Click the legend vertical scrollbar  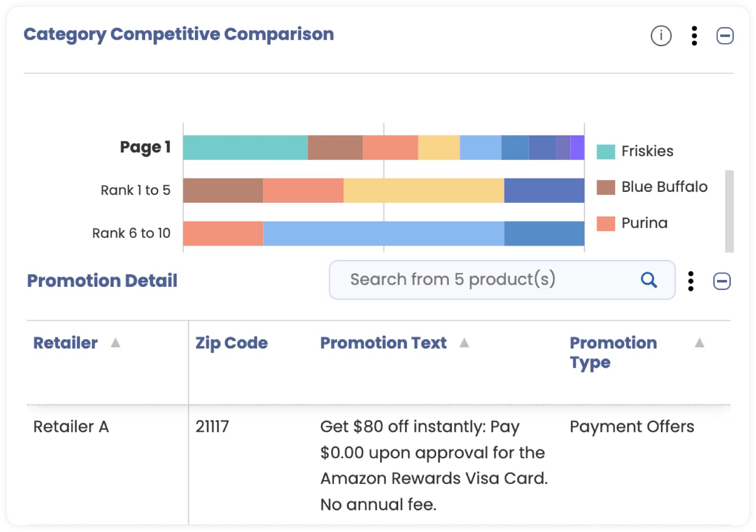coord(729,211)
